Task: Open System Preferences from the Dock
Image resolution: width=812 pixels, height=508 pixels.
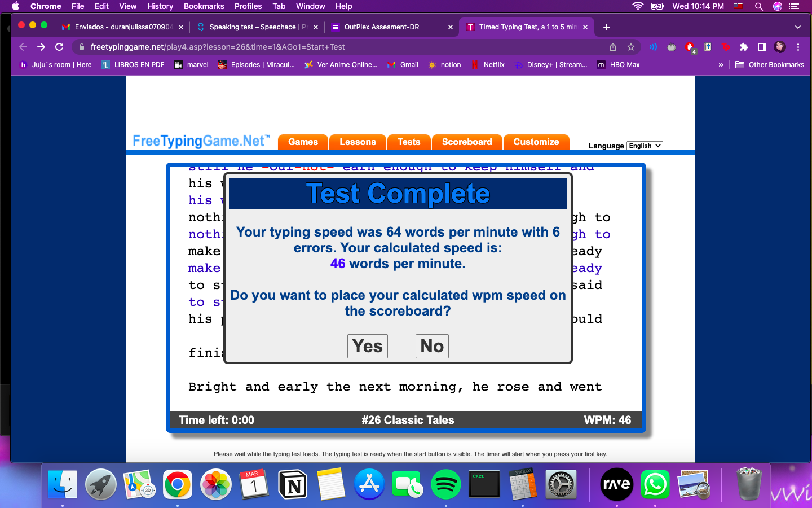Action: coord(561,484)
